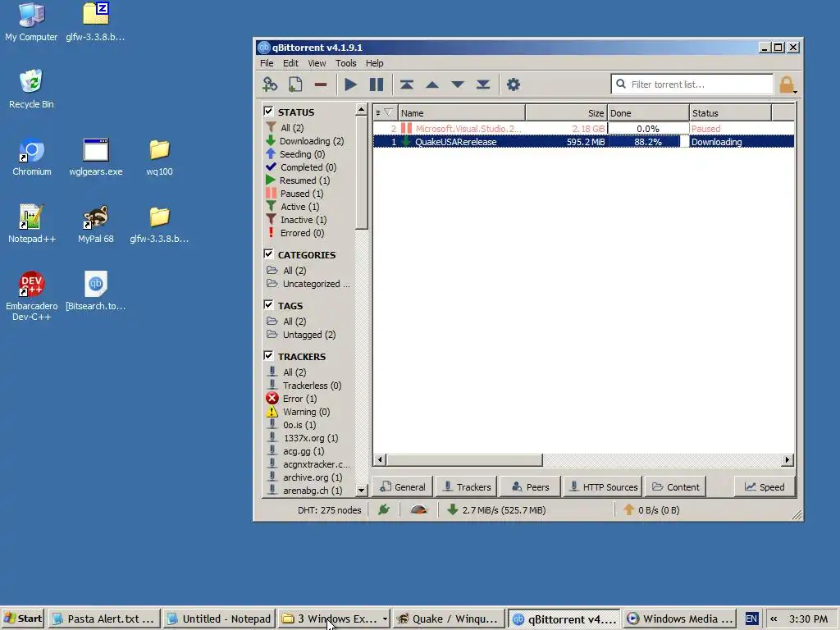840x630 pixels.
Task: Select the Bitsearch torrent file icon
Action: (96, 291)
